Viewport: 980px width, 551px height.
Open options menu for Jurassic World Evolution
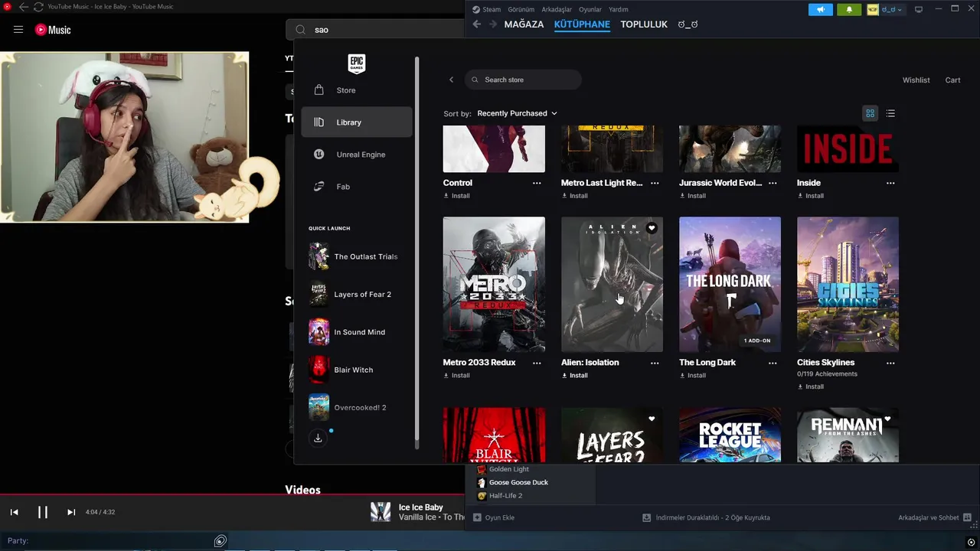click(773, 183)
